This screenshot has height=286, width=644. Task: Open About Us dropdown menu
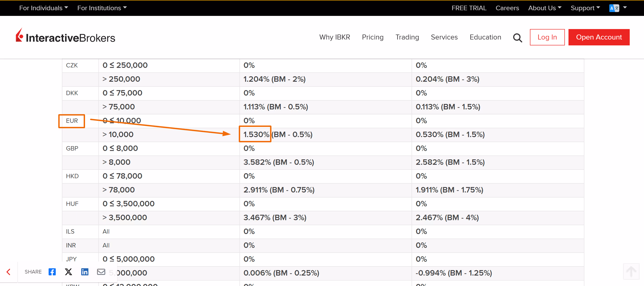point(545,8)
